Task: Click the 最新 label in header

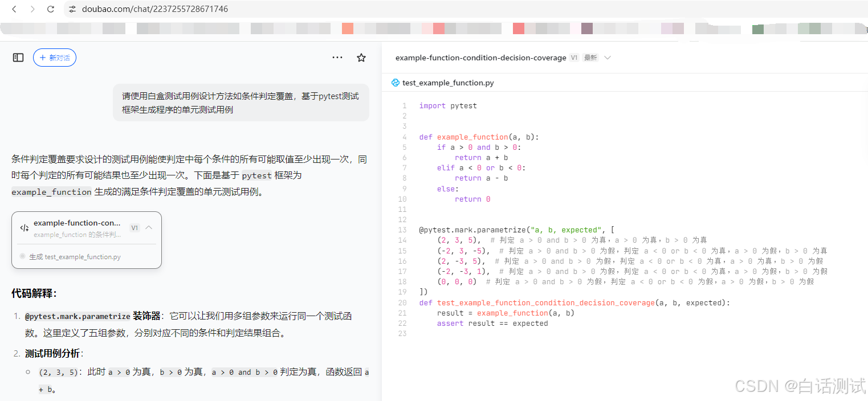Action: pyautogui.click(x=590, y=58)
